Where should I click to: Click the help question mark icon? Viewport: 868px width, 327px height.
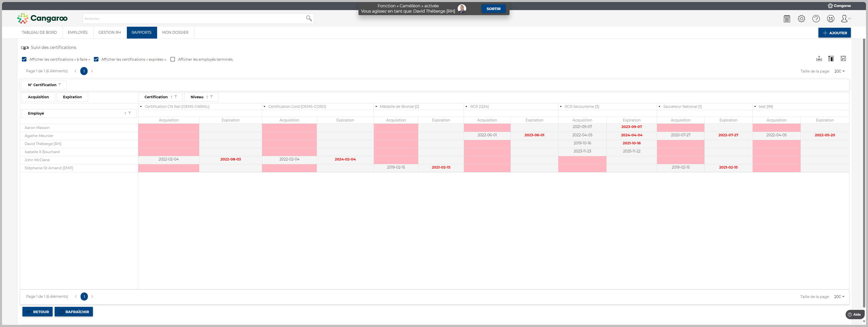pyautogui.click(x=816, y=19)
